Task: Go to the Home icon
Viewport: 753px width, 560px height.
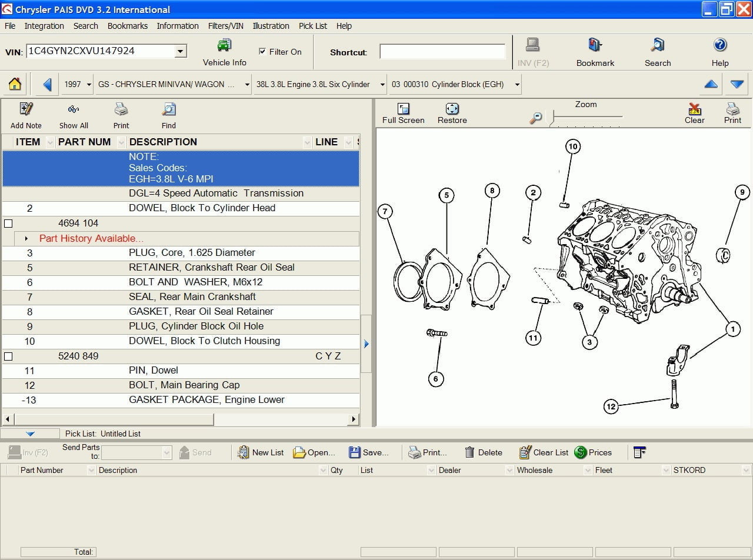Action: 15,84
